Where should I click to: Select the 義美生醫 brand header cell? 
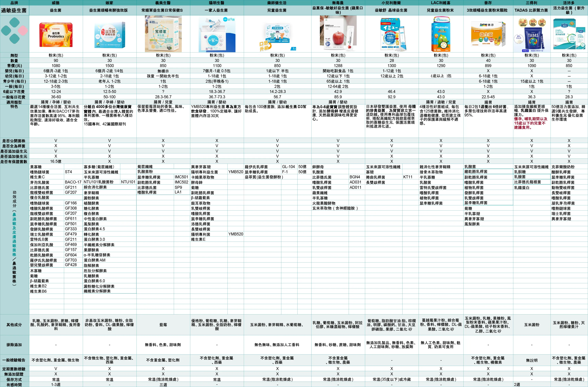[x=163, y=3]
